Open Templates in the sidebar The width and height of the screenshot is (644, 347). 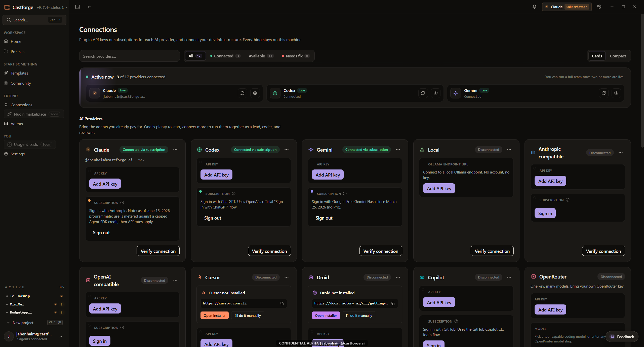tap(34, 73)
